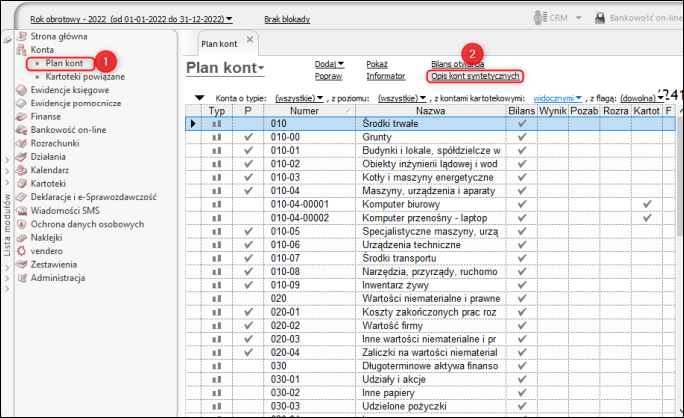Click the Administracja icon
The image size is (684, 418).
[21, 278]
